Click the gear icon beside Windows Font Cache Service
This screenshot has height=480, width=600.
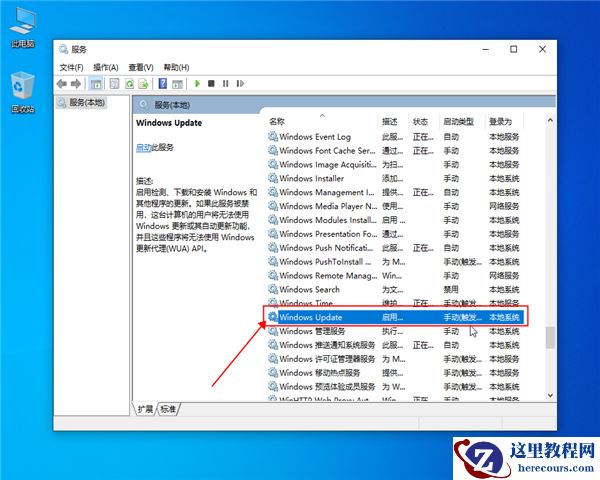click(x=273, y=150)
